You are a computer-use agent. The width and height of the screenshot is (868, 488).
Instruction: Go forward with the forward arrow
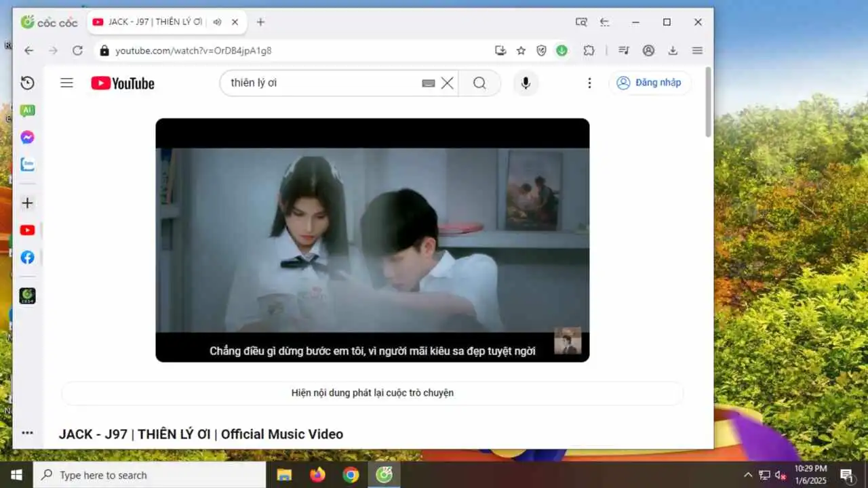pos(53,50)
